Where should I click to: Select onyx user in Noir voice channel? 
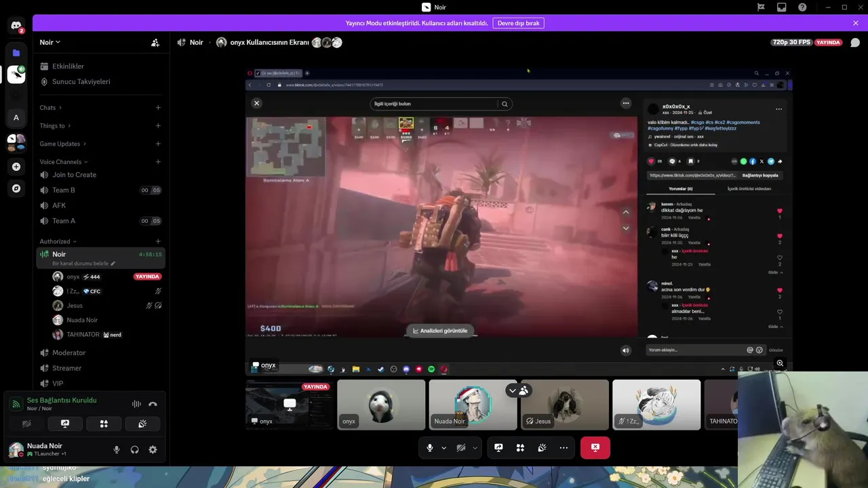pos(107,277)
